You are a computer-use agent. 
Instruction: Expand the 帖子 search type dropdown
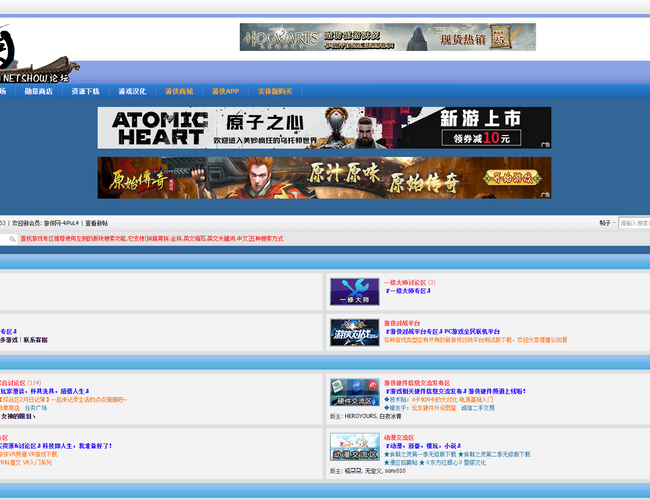click(x=607, y=223)
